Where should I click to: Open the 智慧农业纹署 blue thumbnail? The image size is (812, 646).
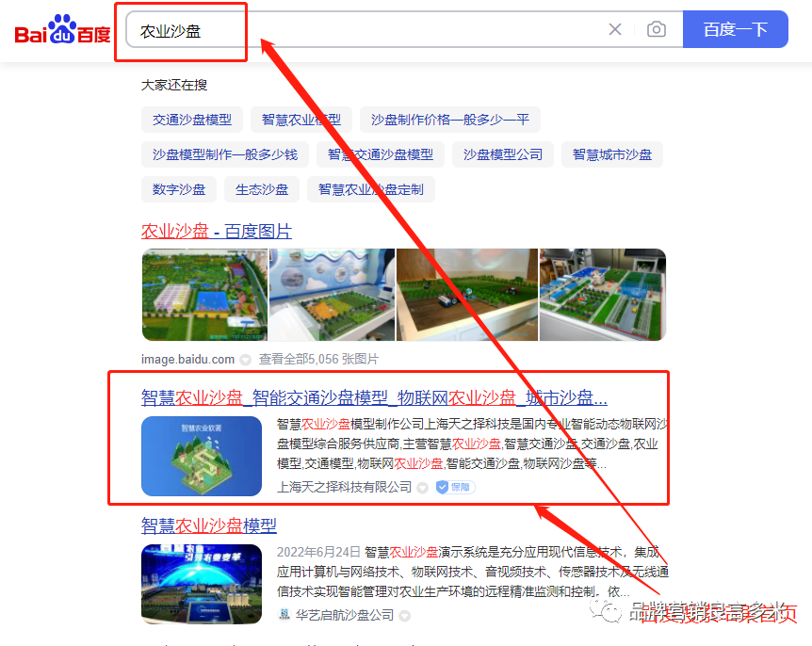pos(202,456)
